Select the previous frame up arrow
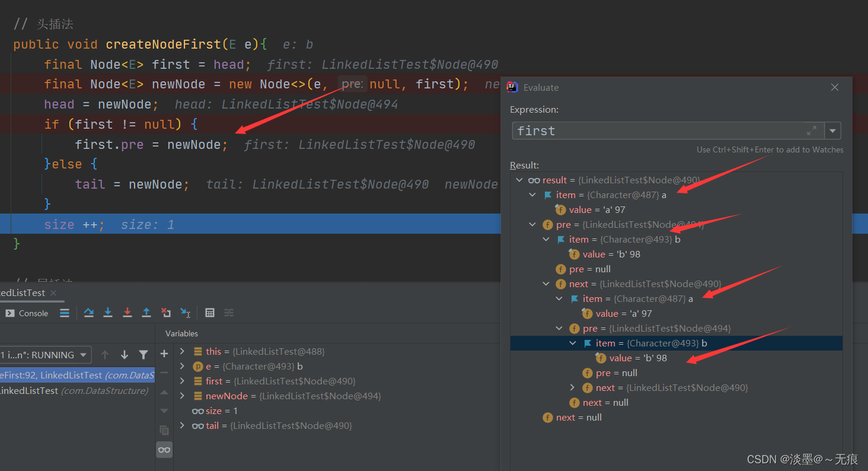 pyautogui.click(x=105, y=355)
